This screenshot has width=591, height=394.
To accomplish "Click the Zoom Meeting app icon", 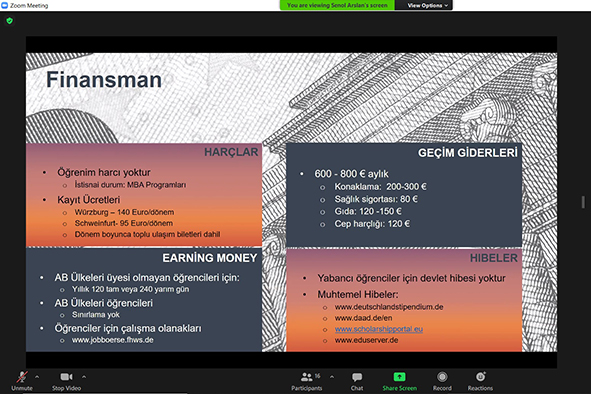I will 5,5.
